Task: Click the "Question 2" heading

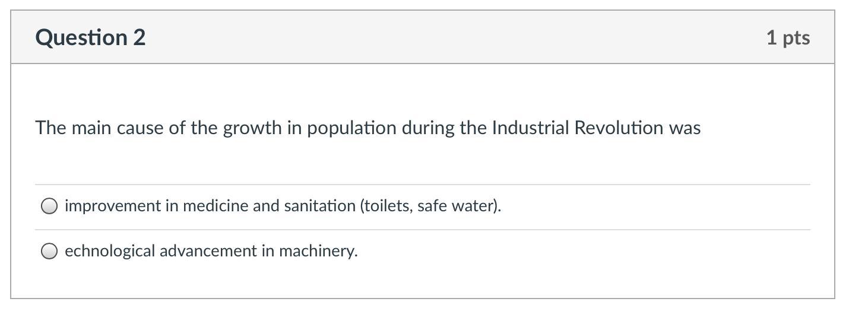Action: pos(90,37)
